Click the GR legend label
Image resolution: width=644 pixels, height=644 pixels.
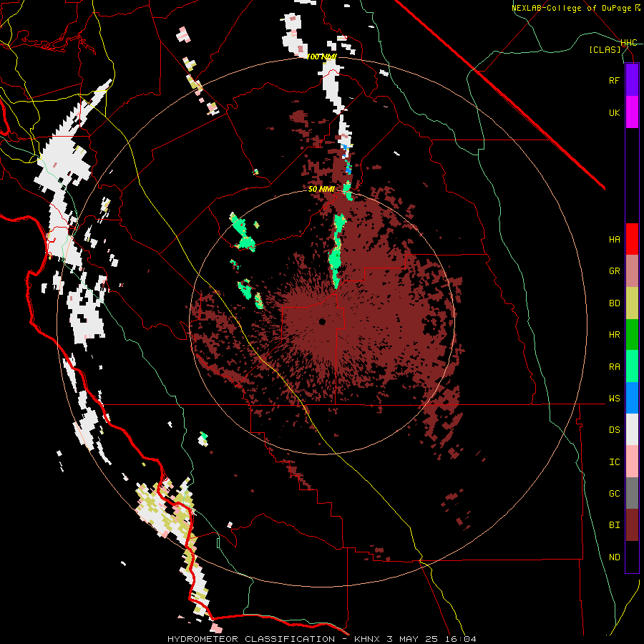614,271
